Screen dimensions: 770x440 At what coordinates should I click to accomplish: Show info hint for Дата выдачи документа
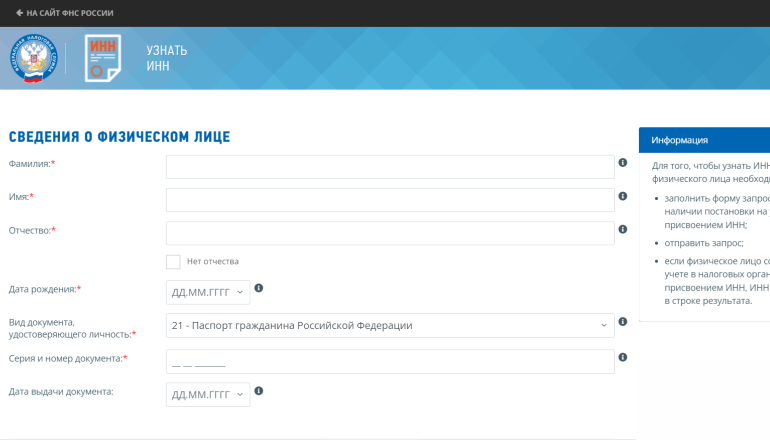coord(259,391)
